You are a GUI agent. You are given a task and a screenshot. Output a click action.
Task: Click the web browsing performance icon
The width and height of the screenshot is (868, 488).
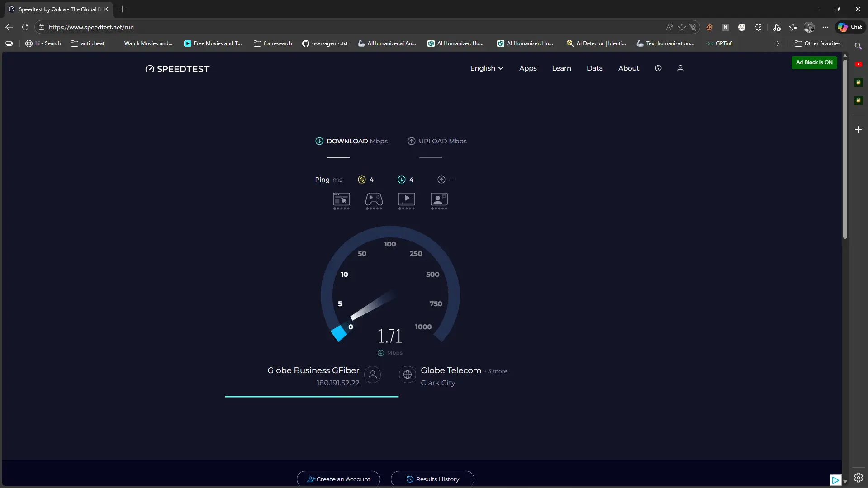(342, 201)
